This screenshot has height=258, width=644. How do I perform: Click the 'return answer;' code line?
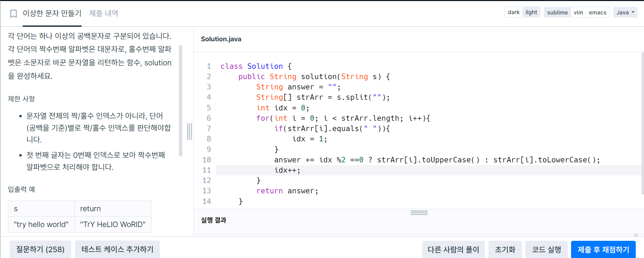click(287, 191)
